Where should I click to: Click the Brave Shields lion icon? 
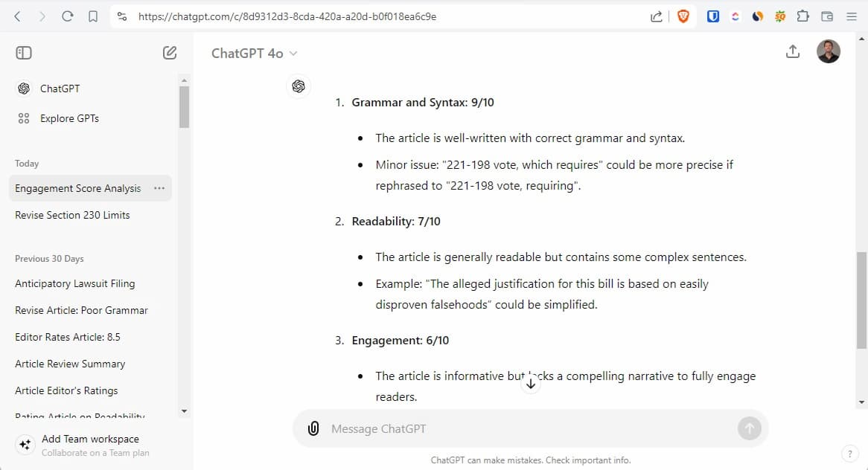tap(683, 16)
